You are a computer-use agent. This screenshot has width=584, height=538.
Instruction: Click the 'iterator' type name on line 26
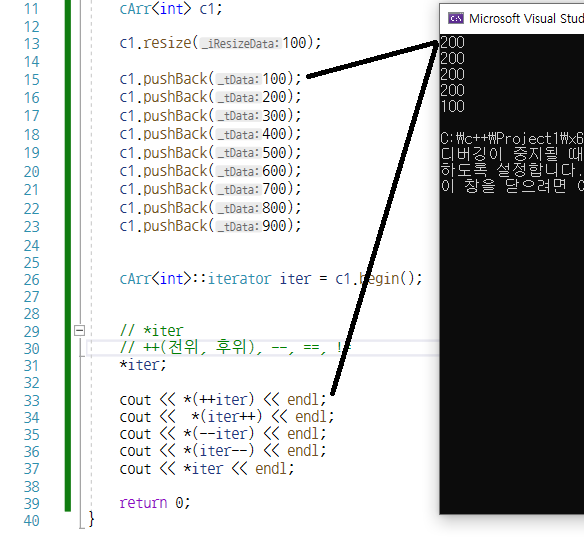[239, 279]
